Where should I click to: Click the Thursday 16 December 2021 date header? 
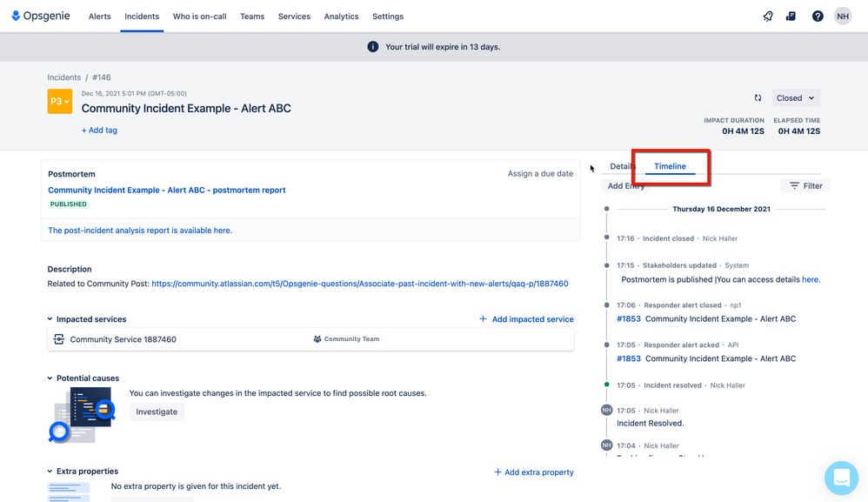point(721,209)
